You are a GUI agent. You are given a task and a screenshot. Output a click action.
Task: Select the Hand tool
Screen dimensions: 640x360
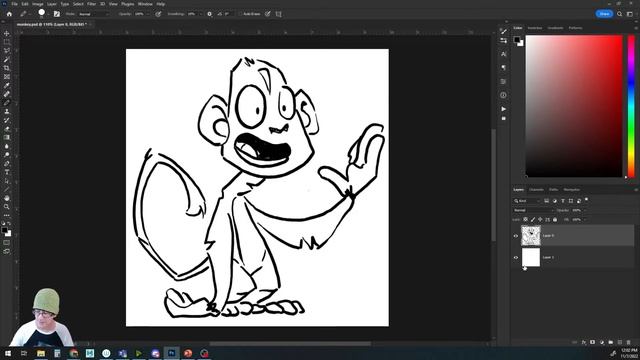[7, 198]
